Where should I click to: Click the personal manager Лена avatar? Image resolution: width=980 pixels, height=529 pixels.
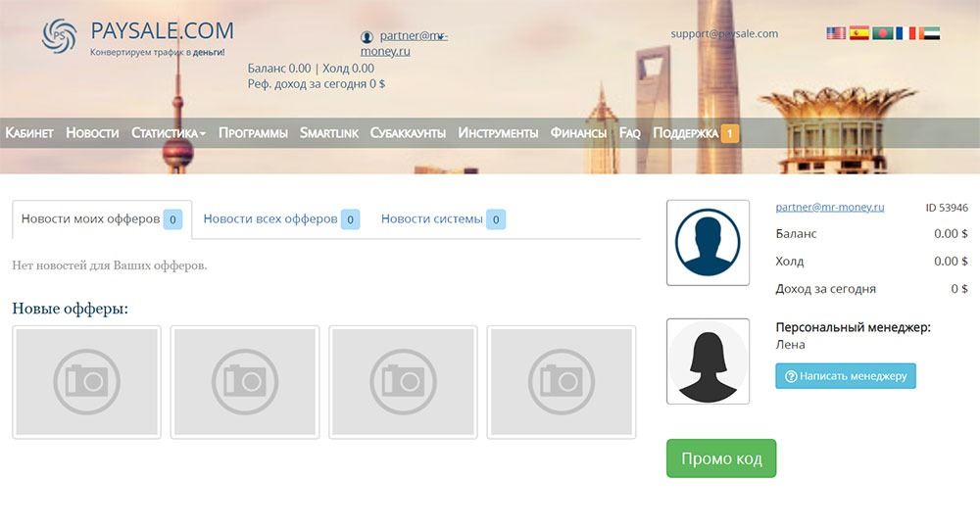[x=708, y=361]
